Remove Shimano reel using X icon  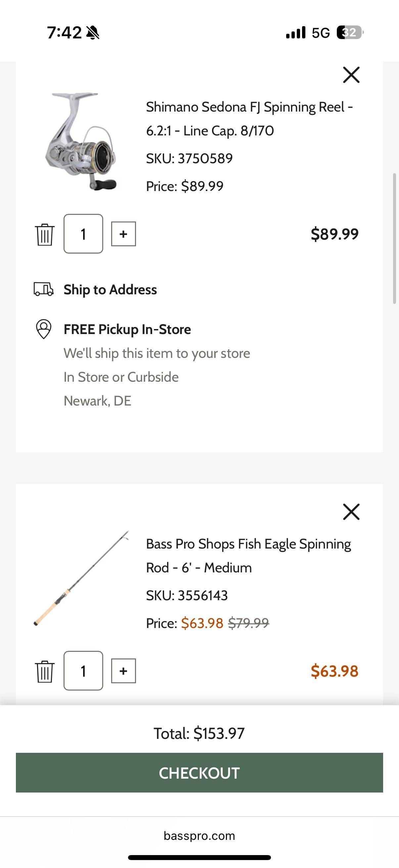pos(351,75)
